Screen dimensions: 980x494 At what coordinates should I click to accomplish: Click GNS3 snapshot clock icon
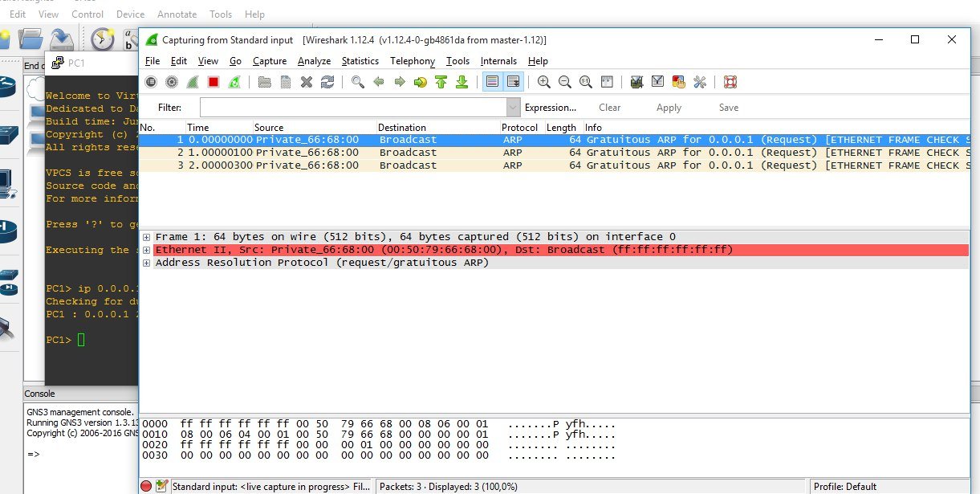(x=102, y=38)
